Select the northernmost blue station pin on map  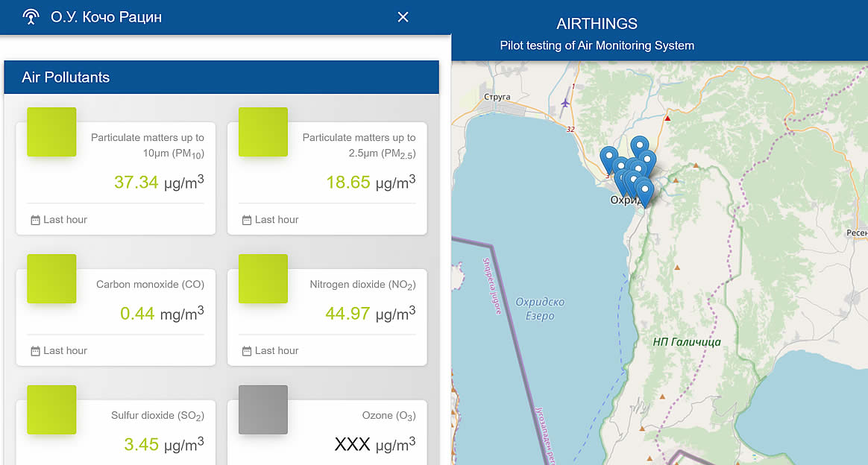639,147
